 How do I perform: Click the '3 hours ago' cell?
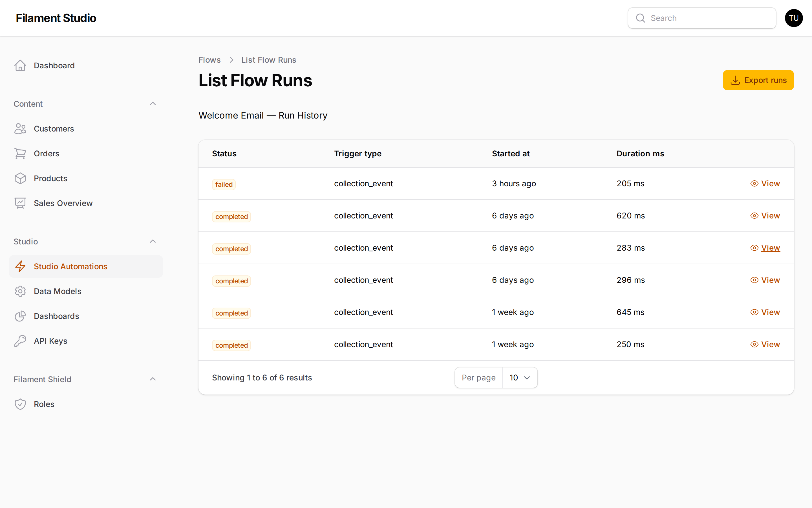point(514,183)
